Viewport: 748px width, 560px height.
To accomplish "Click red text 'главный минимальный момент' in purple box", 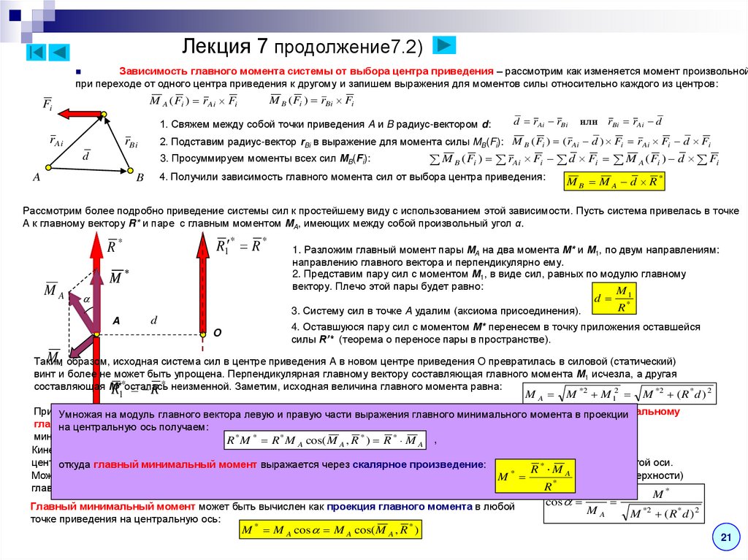I will (x=175, y=464).
